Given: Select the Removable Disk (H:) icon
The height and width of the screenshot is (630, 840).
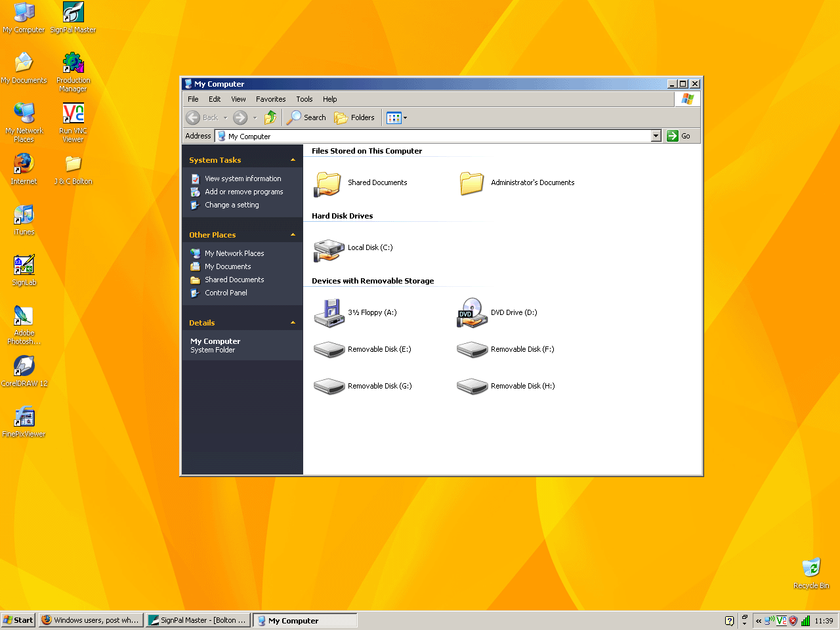Looking at the screenshot, I should point(472,387).
